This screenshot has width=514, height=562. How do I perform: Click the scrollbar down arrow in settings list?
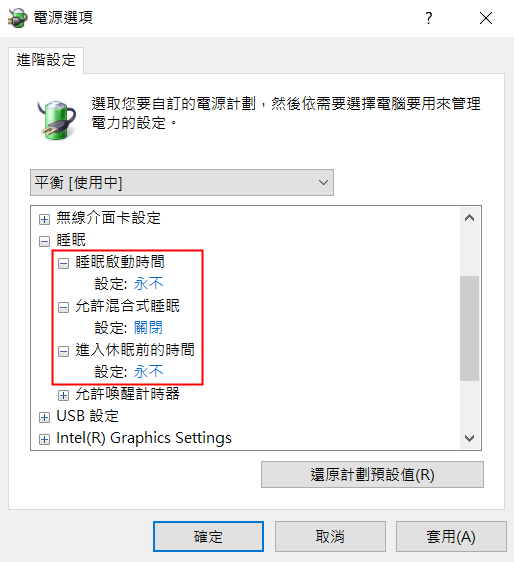point(470,438)
